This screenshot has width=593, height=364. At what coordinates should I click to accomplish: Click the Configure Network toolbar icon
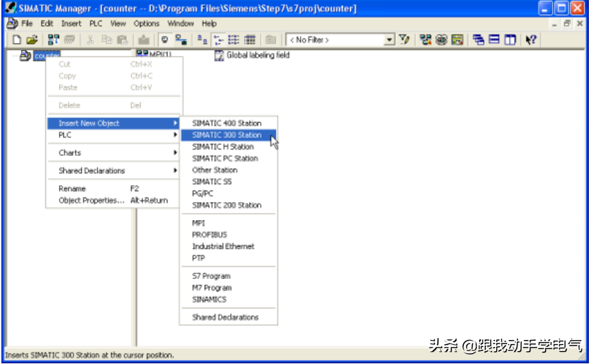[426, 40]
